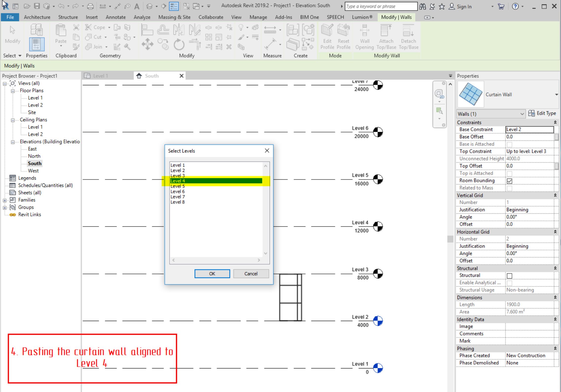Uncheck the Room Bounding checkbox
Image resolution: width=561 pixels, height=392 pixels.
point(509,181)
